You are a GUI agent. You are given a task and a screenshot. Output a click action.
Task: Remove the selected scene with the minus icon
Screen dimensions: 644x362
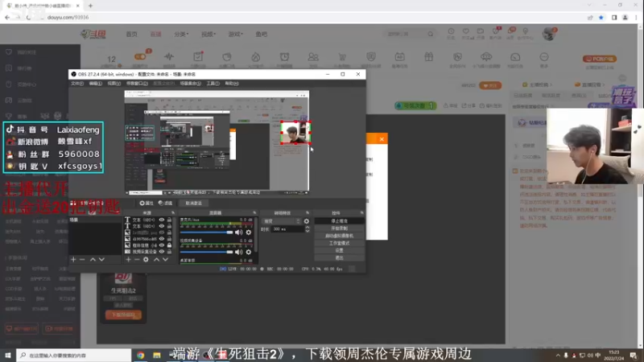82,259
